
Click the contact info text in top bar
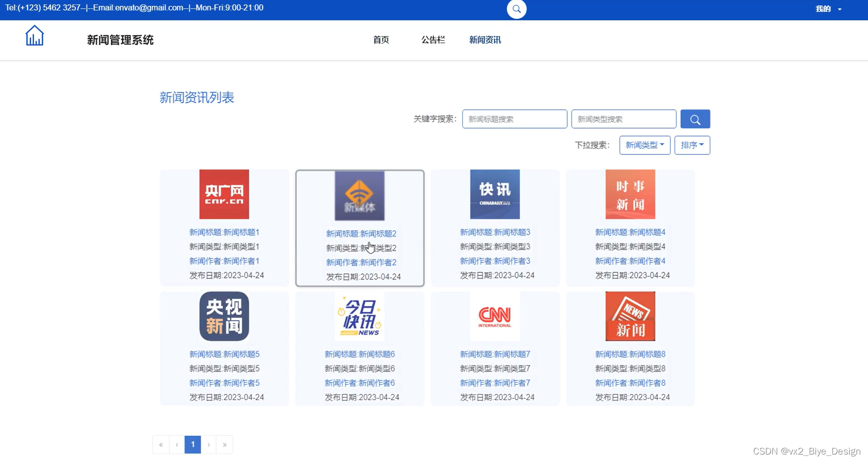[x=134, y=8]
